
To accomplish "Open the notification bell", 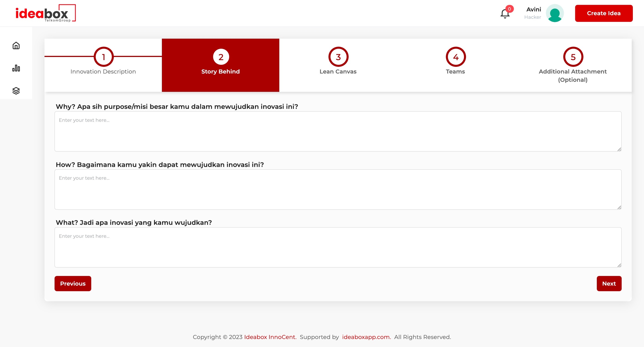I will pyautogui.click(x=505, y=13).
